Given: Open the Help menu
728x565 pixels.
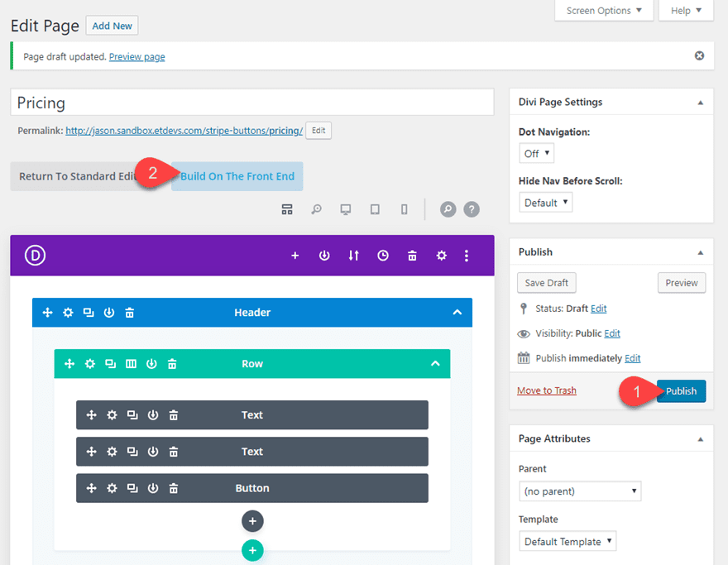Looking at the screenshot, I should click(685, 10).
